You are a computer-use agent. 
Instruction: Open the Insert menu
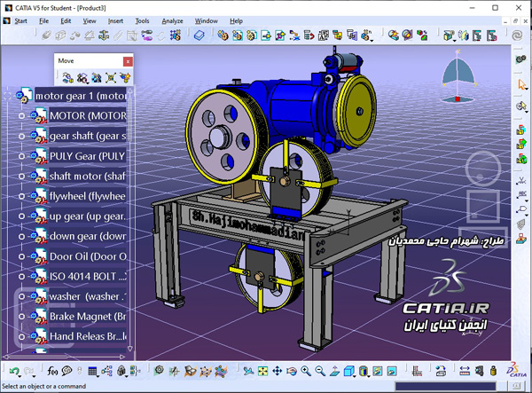tap(115, 21)
